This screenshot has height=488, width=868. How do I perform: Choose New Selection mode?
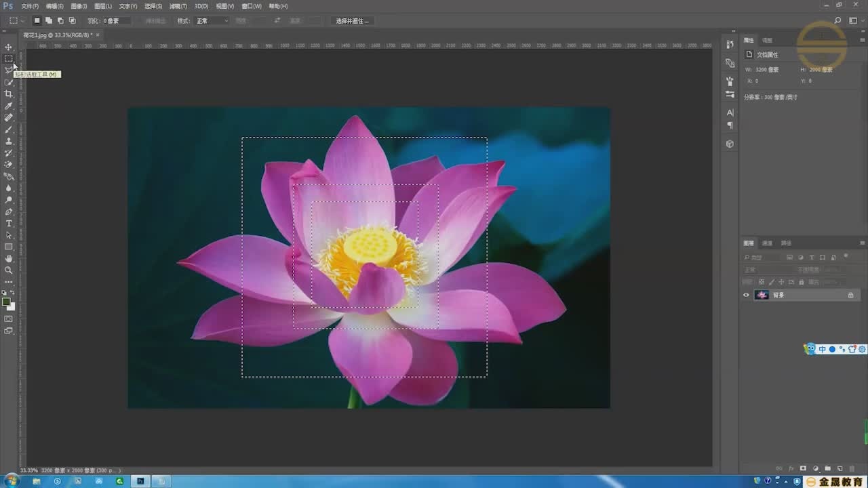click(37, 21)
